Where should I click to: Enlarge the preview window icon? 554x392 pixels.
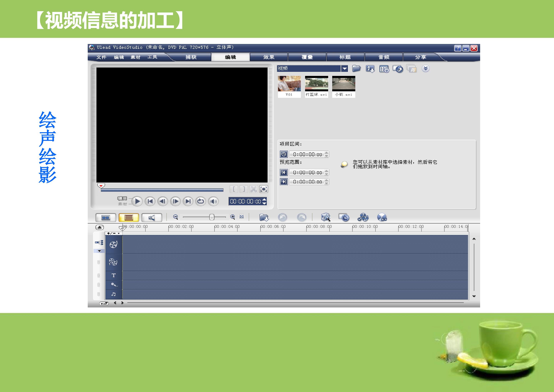264,189
